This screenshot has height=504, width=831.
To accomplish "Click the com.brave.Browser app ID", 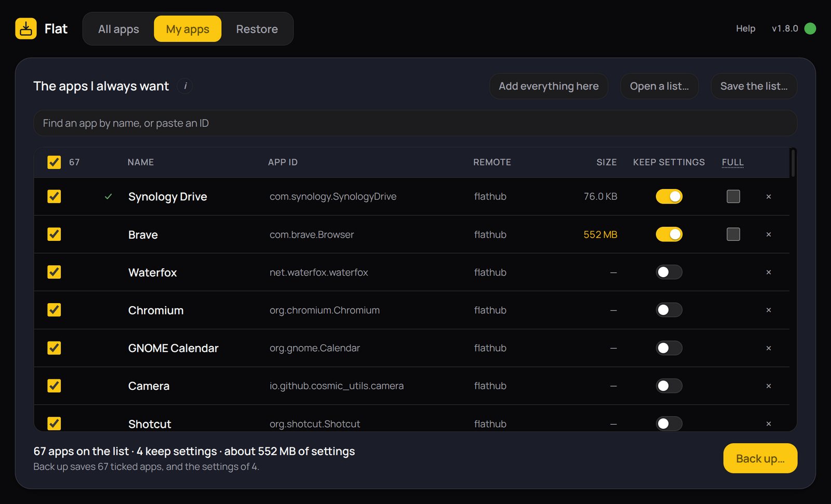I will click(x=312, y=235).
